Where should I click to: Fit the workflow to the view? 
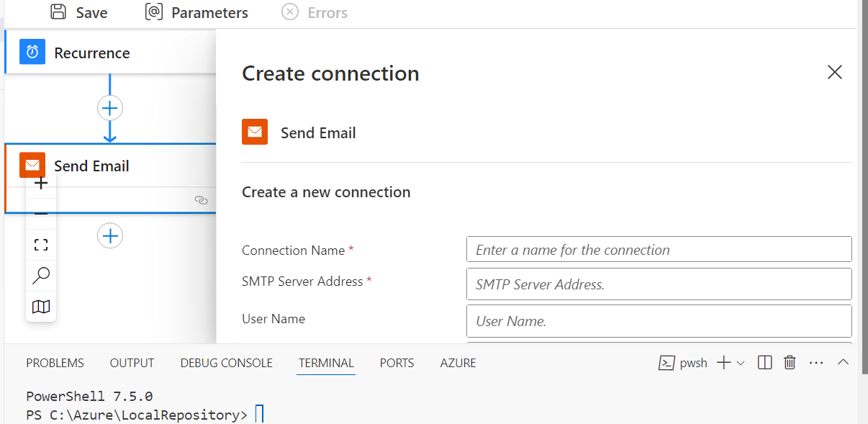click(41, 244)
